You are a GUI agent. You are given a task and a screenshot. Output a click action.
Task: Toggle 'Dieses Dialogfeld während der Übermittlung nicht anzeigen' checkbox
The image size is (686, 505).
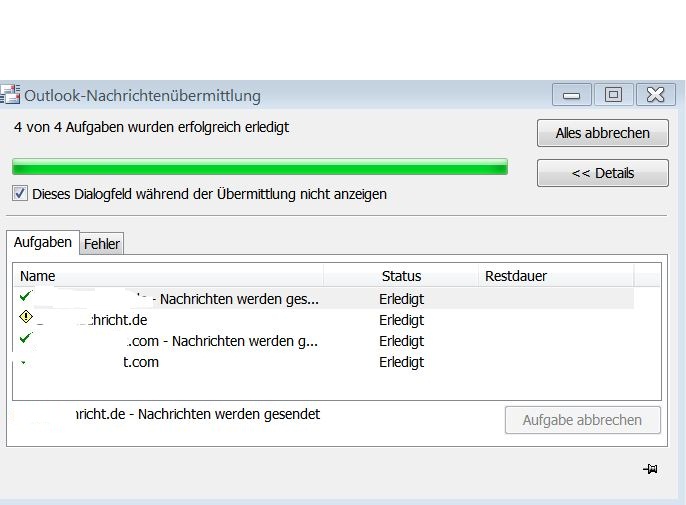(20, 193)
